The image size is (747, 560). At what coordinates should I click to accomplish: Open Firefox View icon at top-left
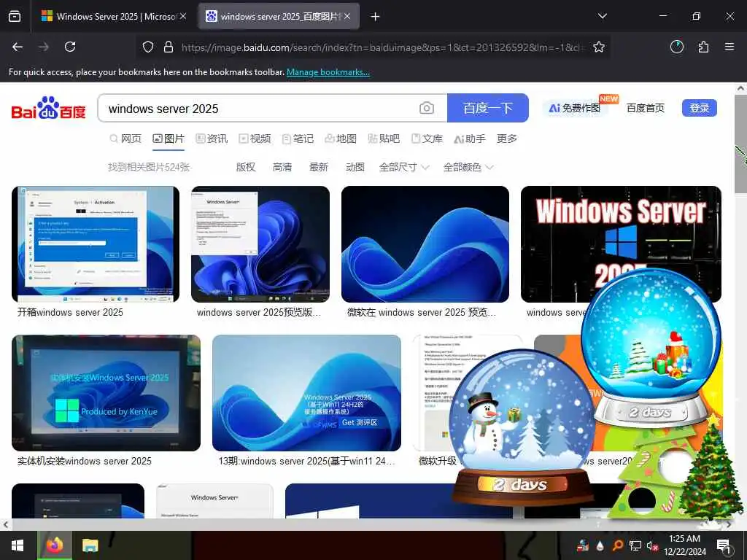pos(15,17)
